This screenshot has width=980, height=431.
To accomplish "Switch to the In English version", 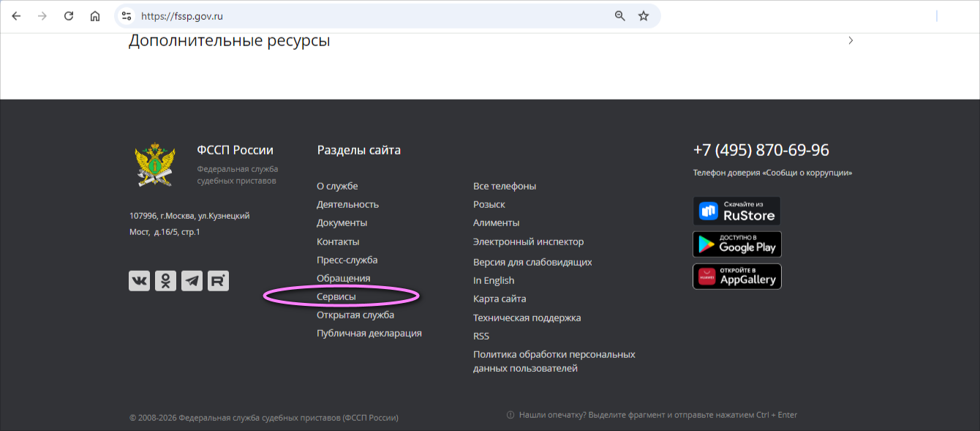I will (x=494, y=280).
